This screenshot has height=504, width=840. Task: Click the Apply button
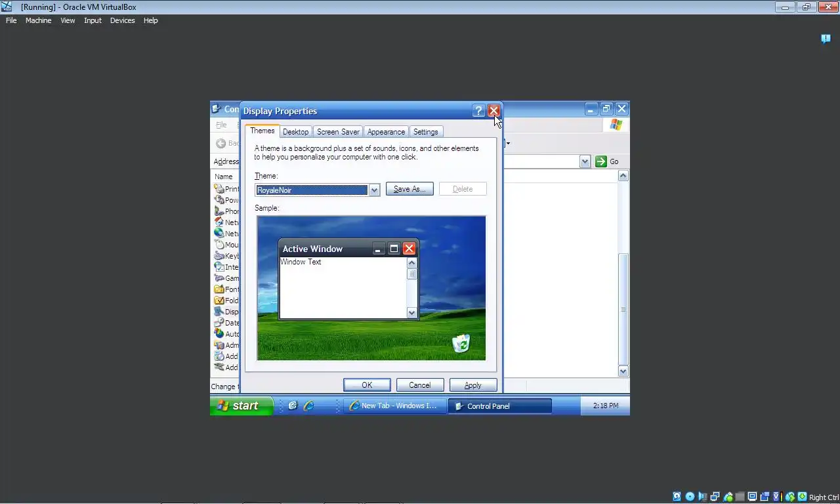472,385
